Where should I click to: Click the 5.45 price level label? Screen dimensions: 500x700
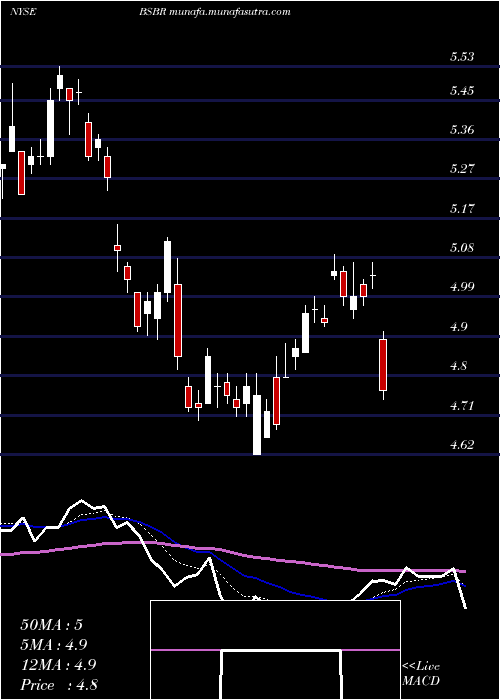462,91
